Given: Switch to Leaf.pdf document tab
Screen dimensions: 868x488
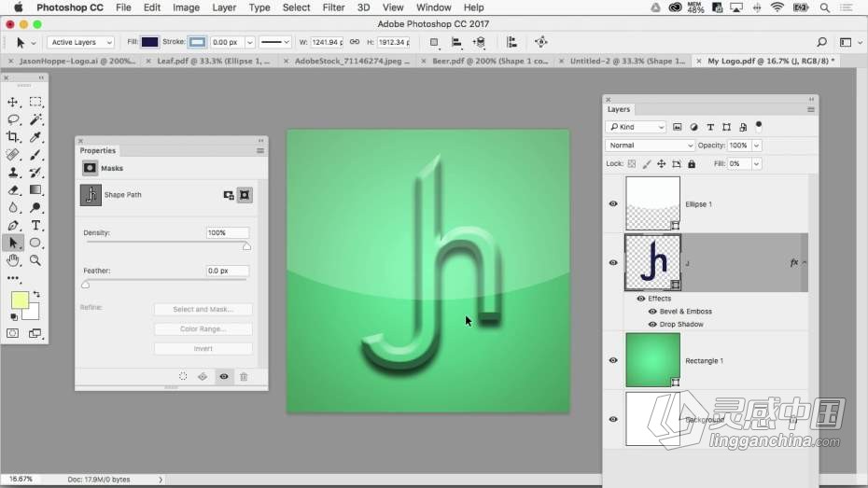Looking at the screenshot, I should (x=213, y=61).
